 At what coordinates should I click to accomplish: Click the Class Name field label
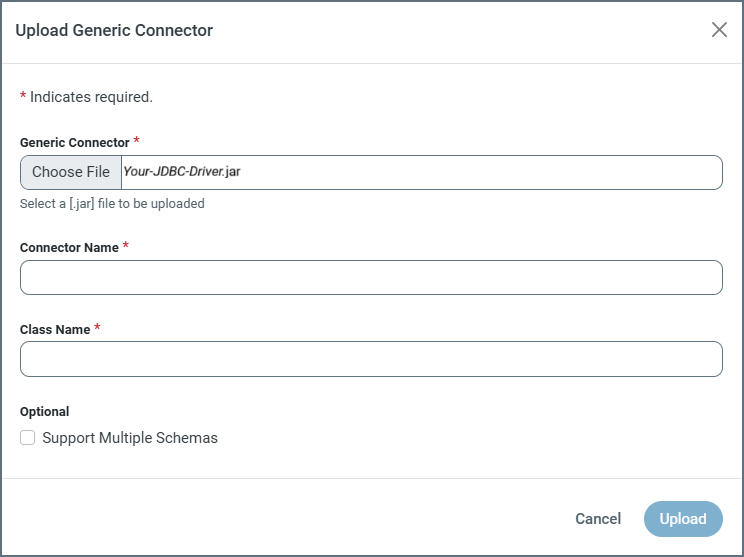(x=55, y=329)
